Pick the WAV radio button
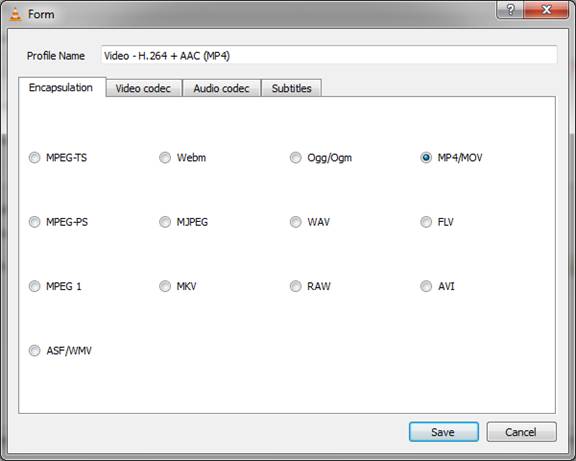Image resolution: width=576 pixels, height=461 pixels. (x=295, y=222)
